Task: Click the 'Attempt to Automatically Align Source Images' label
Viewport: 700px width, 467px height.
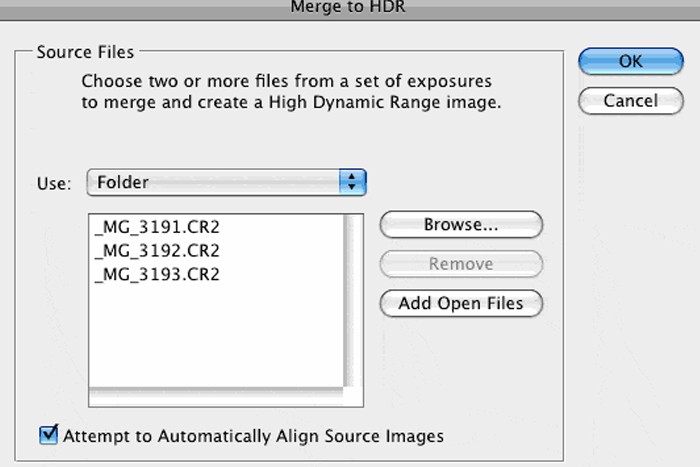Action: (253, 436)
